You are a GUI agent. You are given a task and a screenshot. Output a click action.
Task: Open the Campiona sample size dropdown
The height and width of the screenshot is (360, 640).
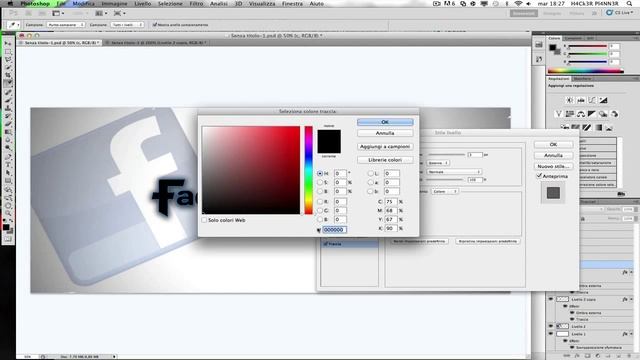click(x=66, y=25)
